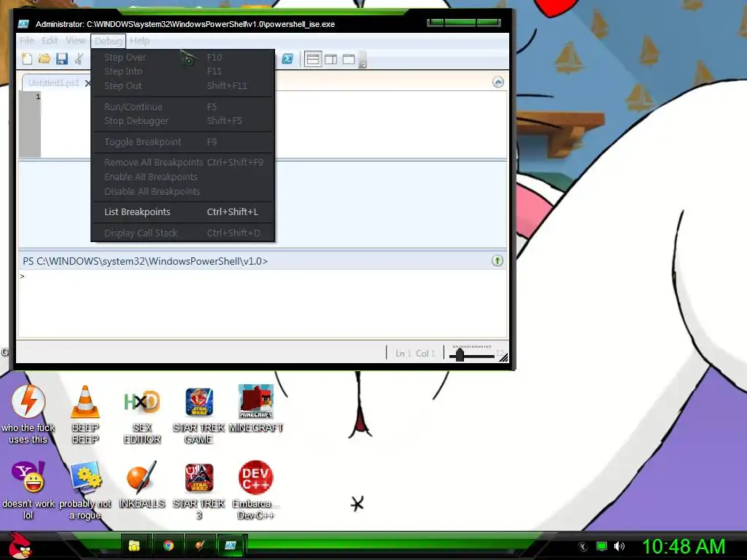Select Toggle Breakpoint menu entry
Image resolution: width=747 pixels, height=560 pixels.
(x=182, y=142)
